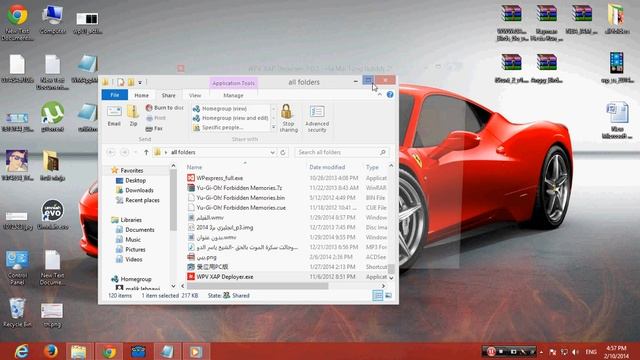The width and height of the screenshot is (640, 360).
Task: Click the Back navigation arrow
Action: click(x=111, y=152)
